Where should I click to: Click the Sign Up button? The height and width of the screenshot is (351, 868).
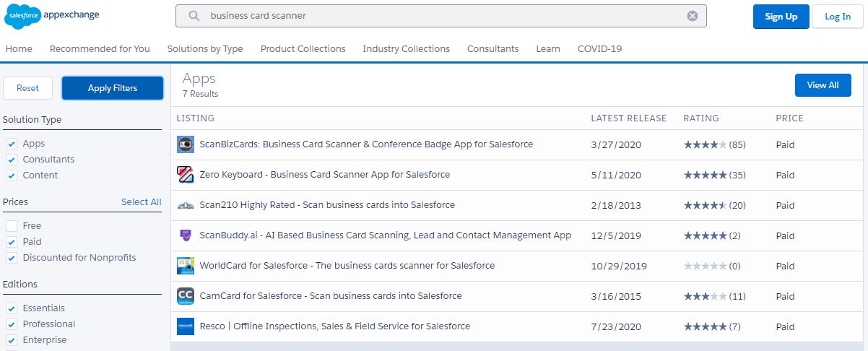(781, 17)
